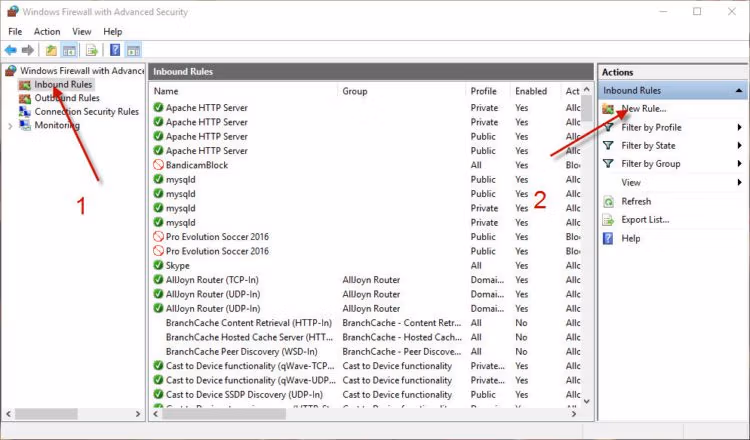The width and height of the screenshot is (750, 440).
Task: Click the blue Help question-mark toolbar icon
Action: pos(115,50)
